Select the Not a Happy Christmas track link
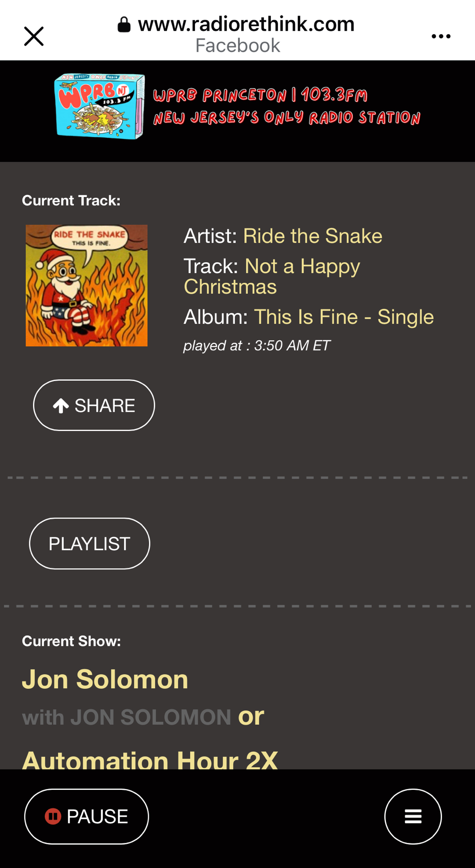The height and width of the screenshot is (868, 475). (272, 276)
